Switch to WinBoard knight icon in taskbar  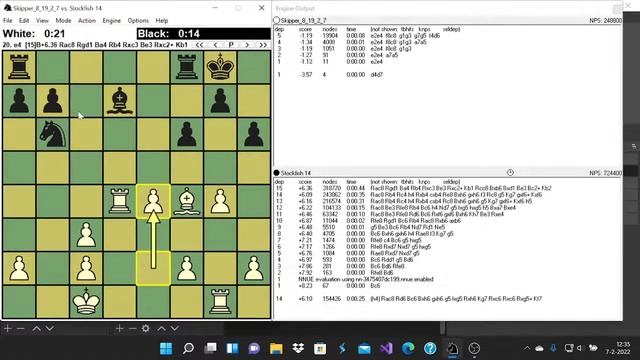pos(452,349)
